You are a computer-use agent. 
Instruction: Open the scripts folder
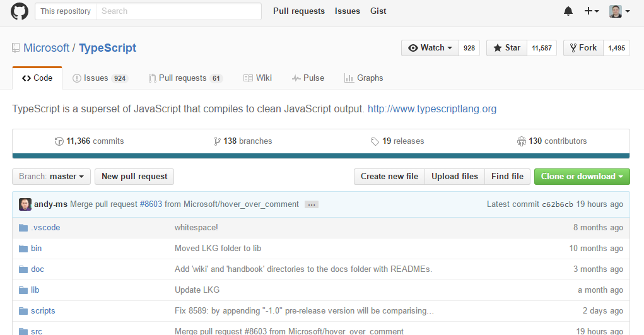[x=43, y=311]
